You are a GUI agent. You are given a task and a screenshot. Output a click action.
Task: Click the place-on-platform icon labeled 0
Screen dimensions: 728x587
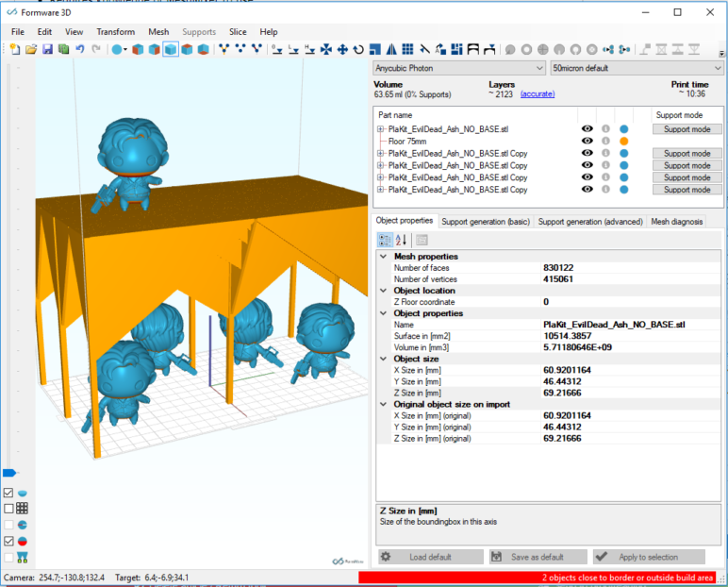point(277,49)
